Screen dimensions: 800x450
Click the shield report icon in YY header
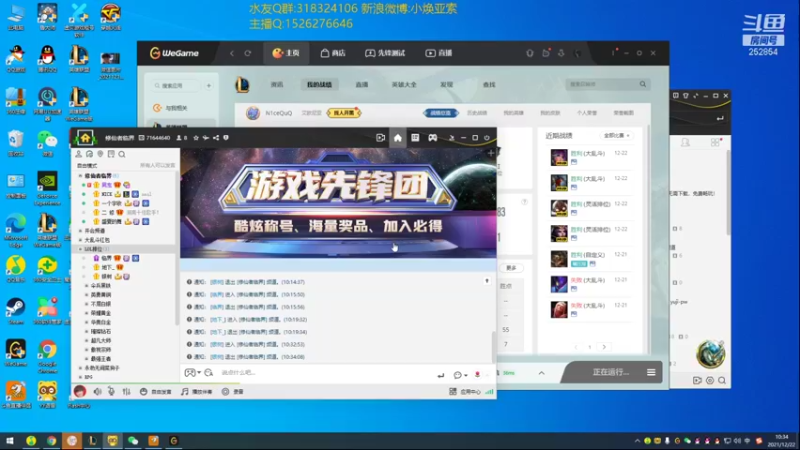coord(226,138)
